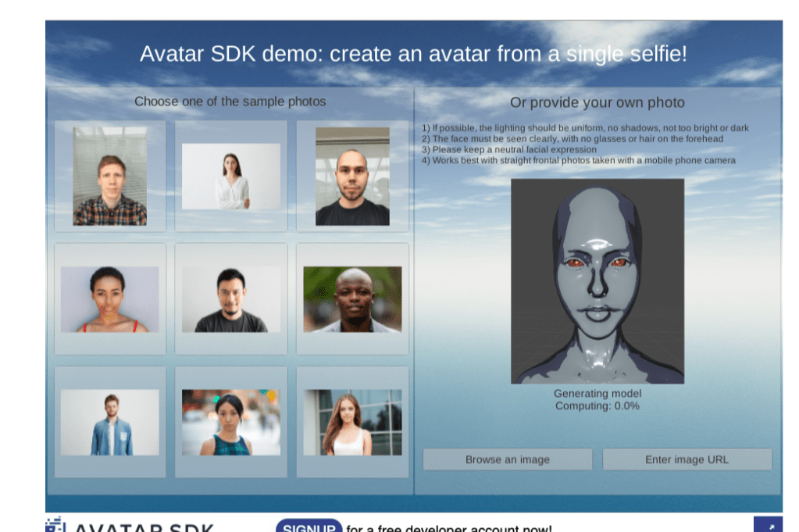Image resolution: width=799 pixels, height=532 pixels.
Task: Choose the woman in teal top street photo
Action: pos(231,422)
